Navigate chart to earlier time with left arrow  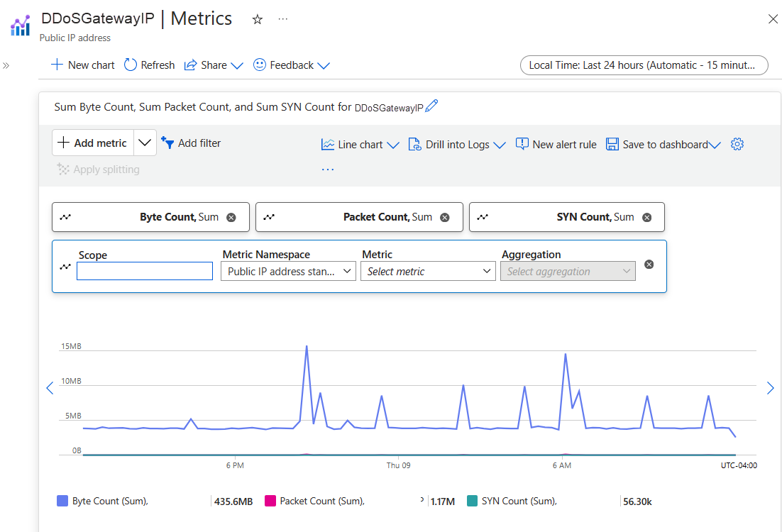pos(50,388)
